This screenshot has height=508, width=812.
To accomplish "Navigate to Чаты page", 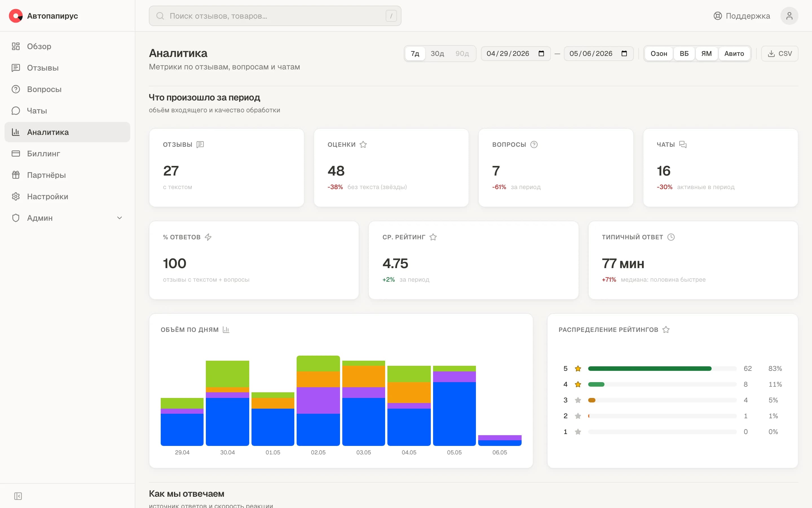I will 67,111.
